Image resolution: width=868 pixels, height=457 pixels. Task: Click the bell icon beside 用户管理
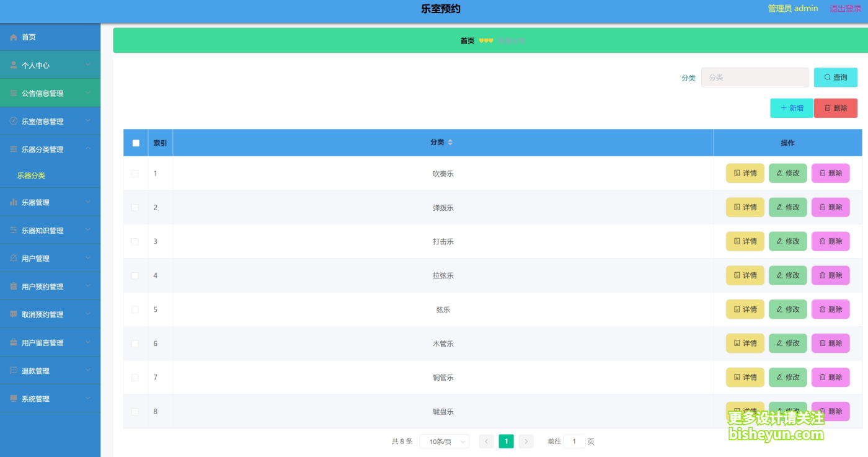[x=14, y=258]
